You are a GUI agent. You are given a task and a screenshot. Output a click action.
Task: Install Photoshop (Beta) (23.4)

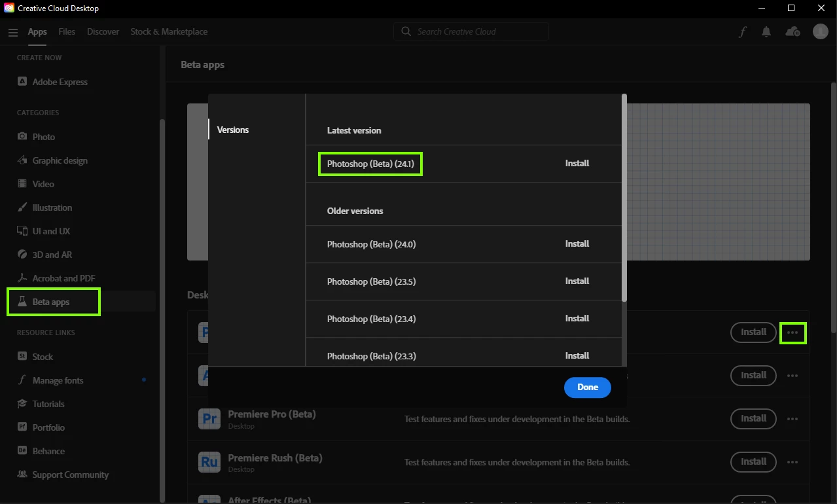(577, 318)
